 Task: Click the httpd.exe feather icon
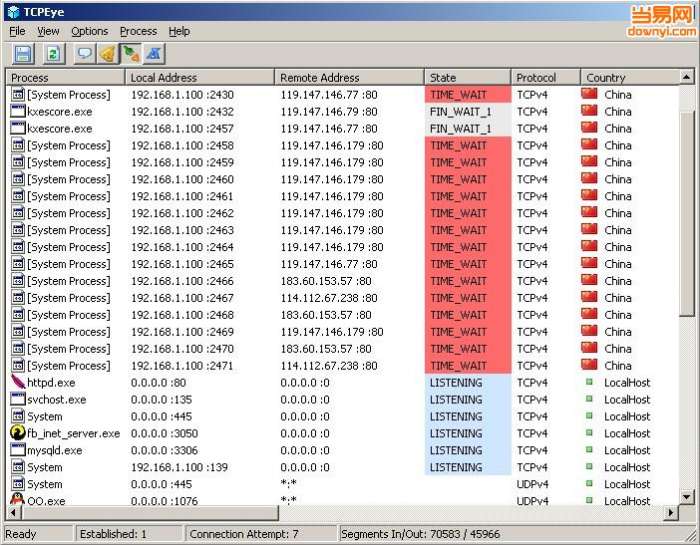click(x=18, y=382)
